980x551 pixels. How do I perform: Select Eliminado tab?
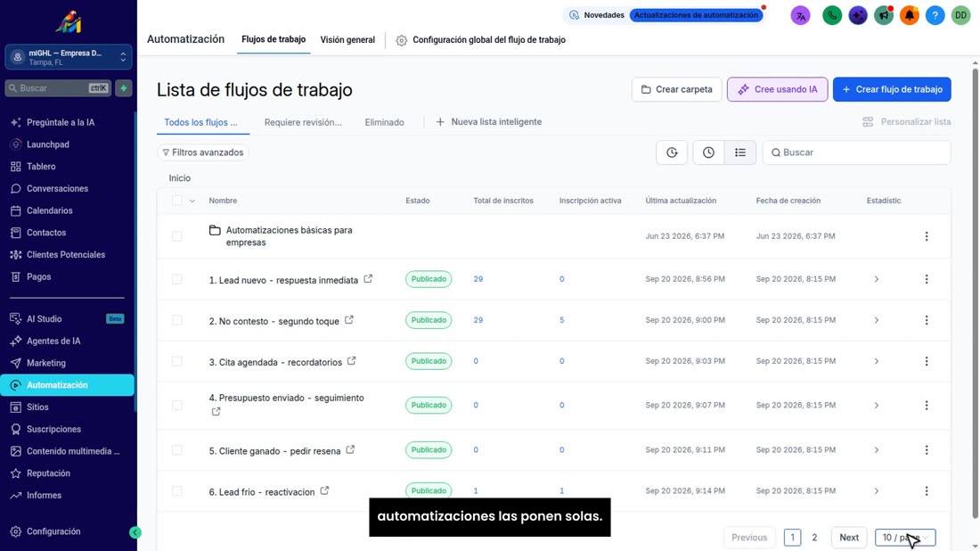(x=384, y=122)
